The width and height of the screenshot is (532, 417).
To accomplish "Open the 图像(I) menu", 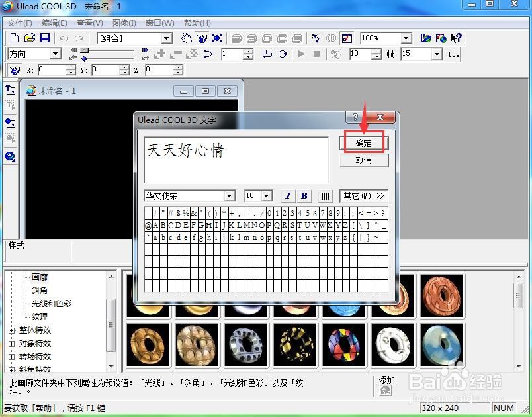I will (x=124, y=23).
